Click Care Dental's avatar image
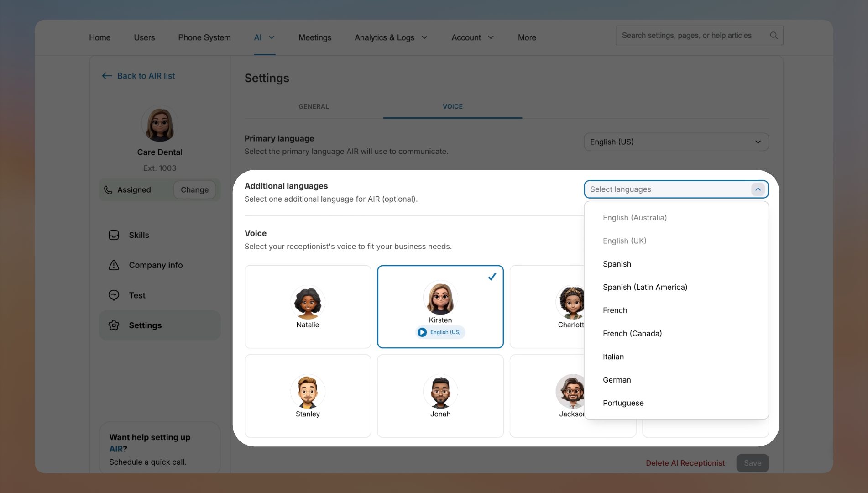The image size is (868, 493). click(159, 123)
